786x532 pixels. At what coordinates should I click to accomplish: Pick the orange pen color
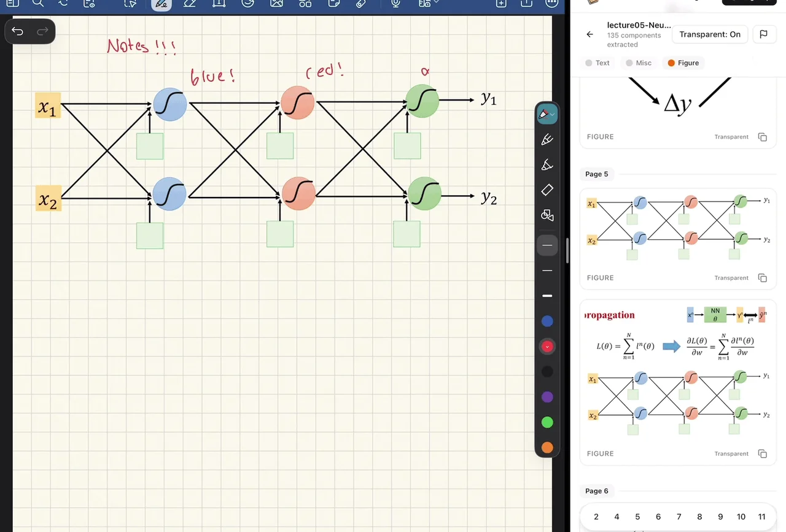(x=547, y=447)
